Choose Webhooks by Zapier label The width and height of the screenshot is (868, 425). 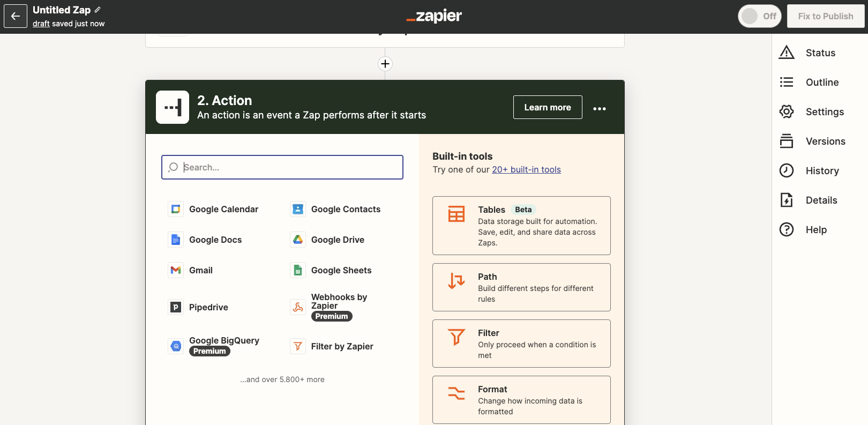pos(339,301)
